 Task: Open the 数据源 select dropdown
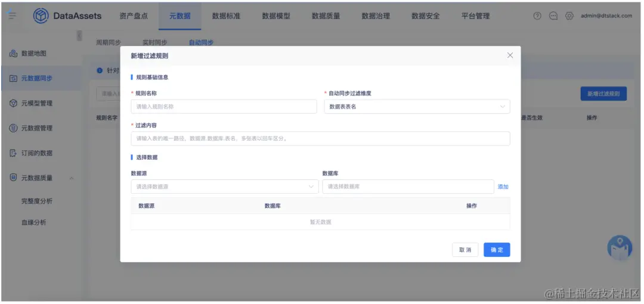click(x=225, y=187)
